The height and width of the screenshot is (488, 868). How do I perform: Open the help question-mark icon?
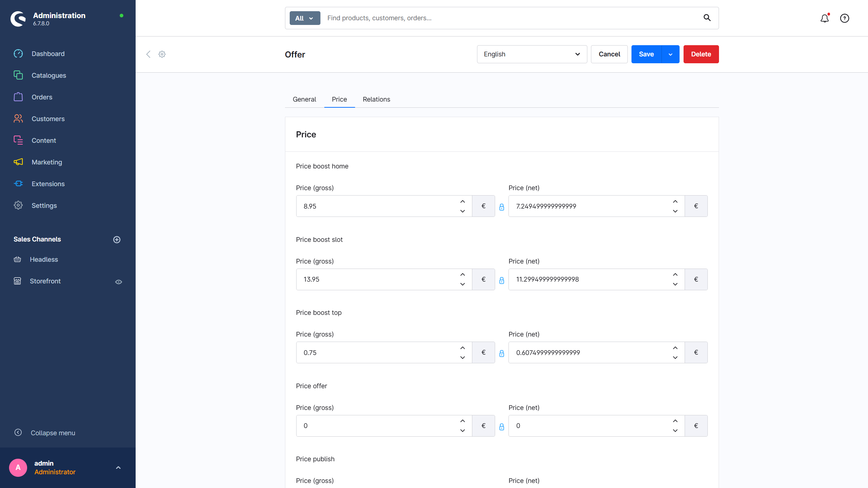pos(844,18)
